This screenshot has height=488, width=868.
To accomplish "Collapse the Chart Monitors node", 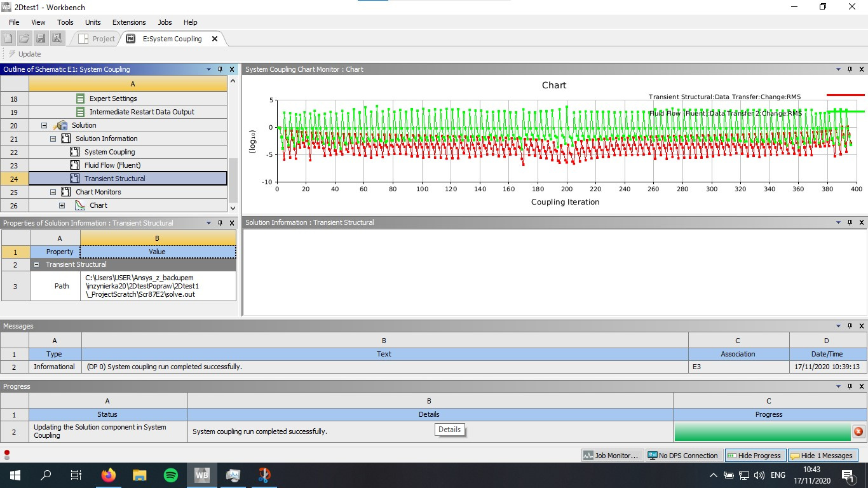I will pos(53,192).
